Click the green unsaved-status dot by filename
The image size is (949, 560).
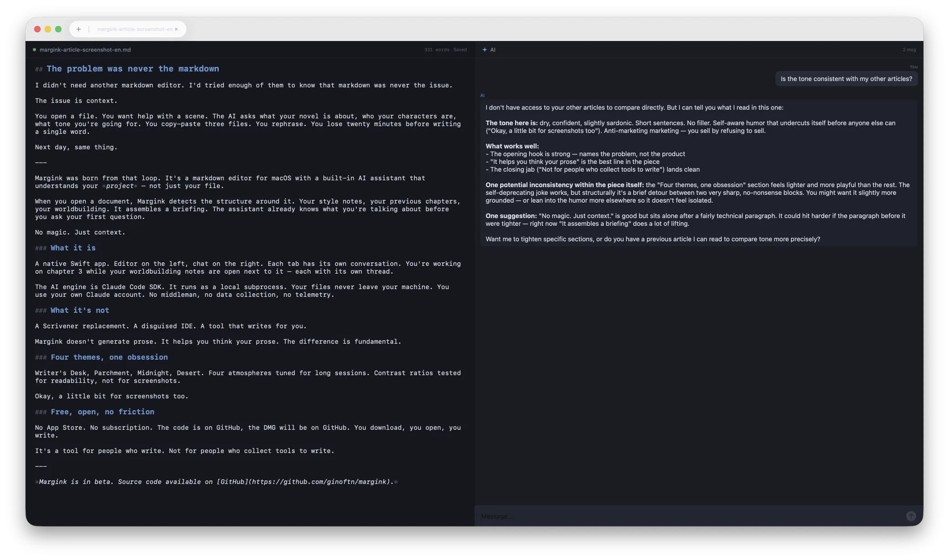coord(34,50)
